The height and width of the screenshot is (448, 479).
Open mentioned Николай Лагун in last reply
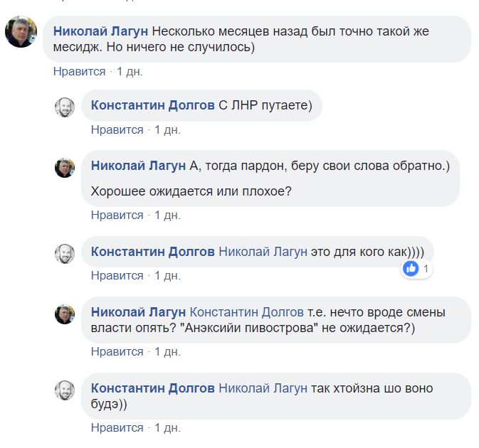[263, 388]
